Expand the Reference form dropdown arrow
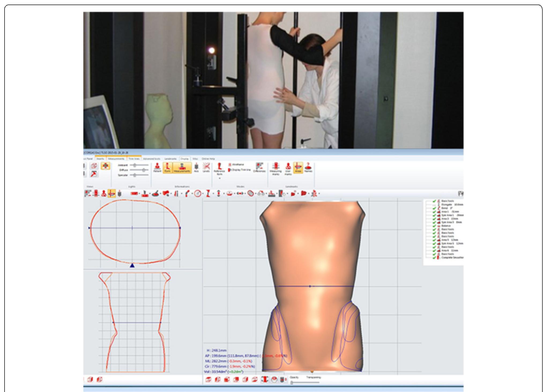Viewport: 544px width, 392px height. (x=219, y=178)
